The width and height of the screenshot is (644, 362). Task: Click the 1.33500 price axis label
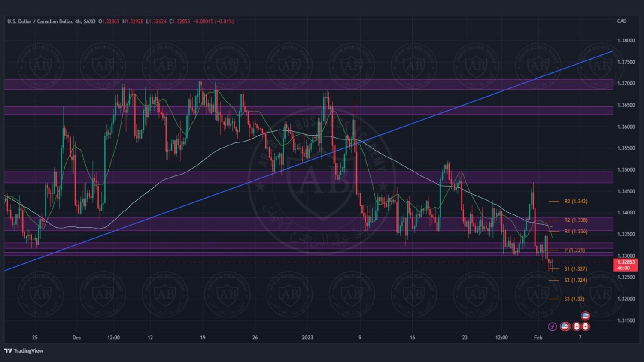click(x=626, y=234)
